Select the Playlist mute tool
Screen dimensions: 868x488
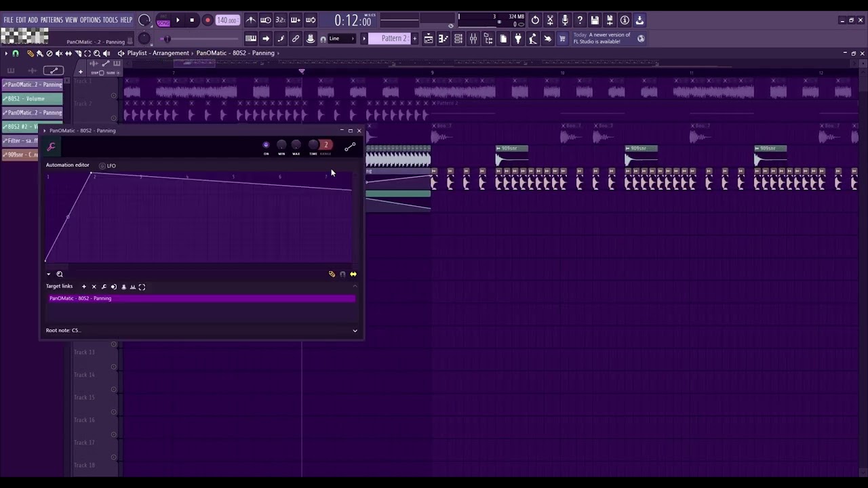[x=58, y=53]
